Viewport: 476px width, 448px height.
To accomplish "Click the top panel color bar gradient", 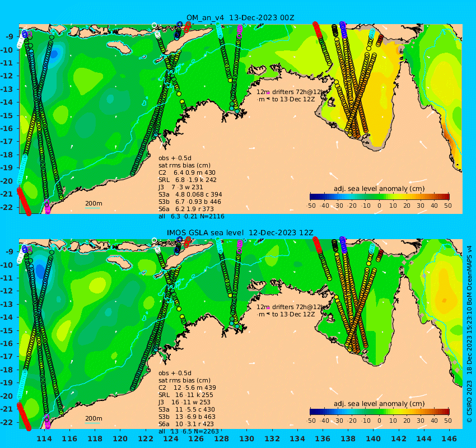I will point(380,197).
